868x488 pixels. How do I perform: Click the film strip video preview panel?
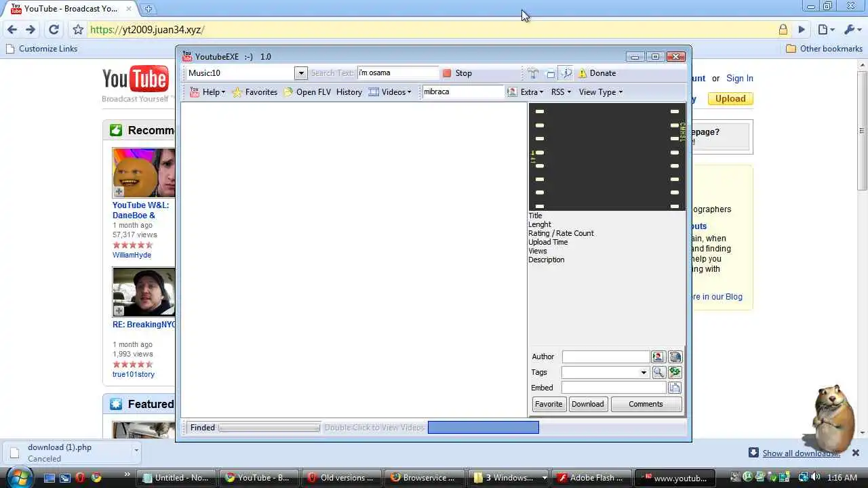[x=607, y=157]
